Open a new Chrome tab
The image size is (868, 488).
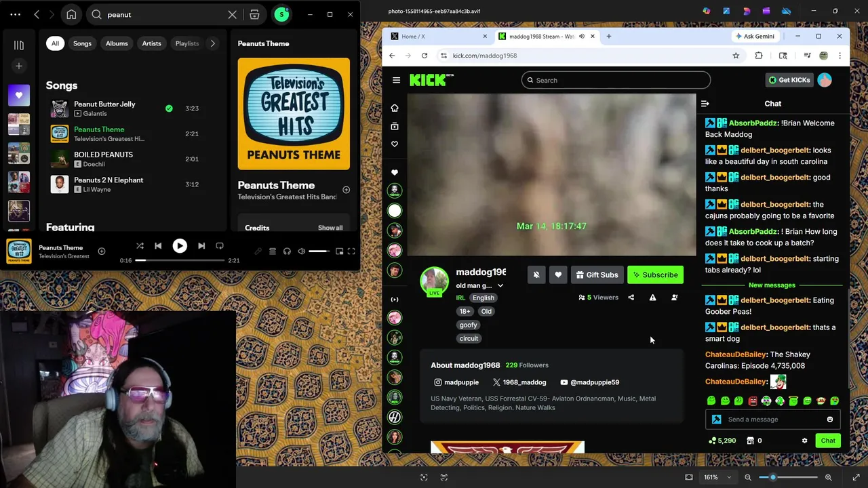pyautogui.click(x=608, y=37)
